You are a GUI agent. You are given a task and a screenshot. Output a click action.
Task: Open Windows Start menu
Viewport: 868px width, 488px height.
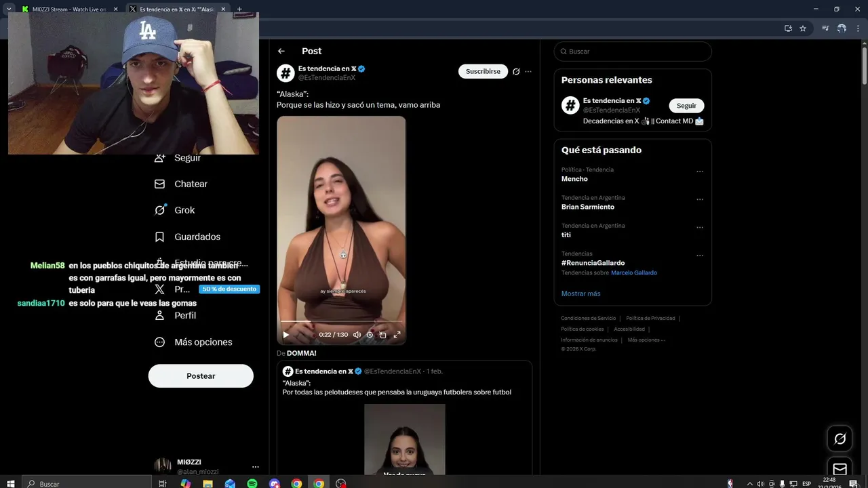pyautogui.click(x=10, y=483)
